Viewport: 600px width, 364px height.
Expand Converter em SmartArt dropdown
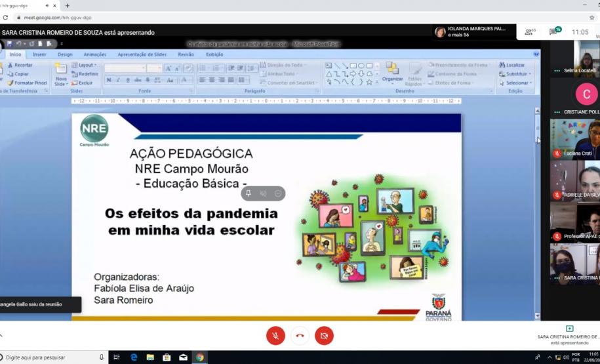(289, 83)
